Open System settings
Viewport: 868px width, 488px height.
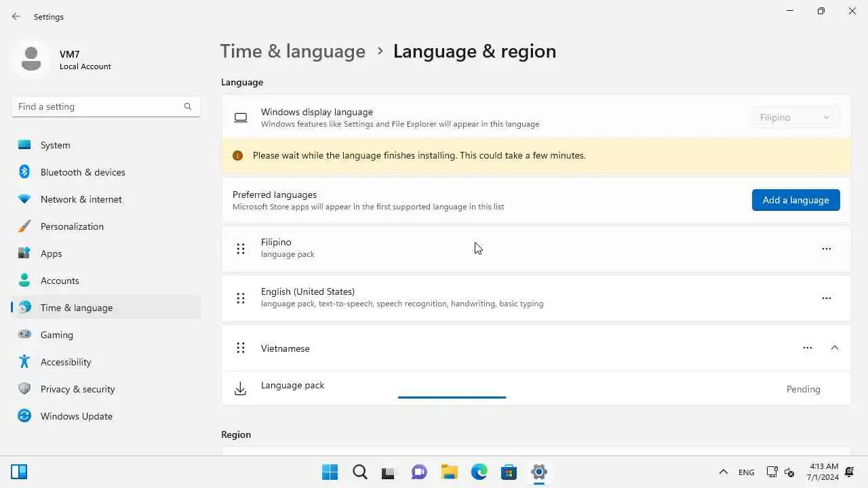(106, 145)
